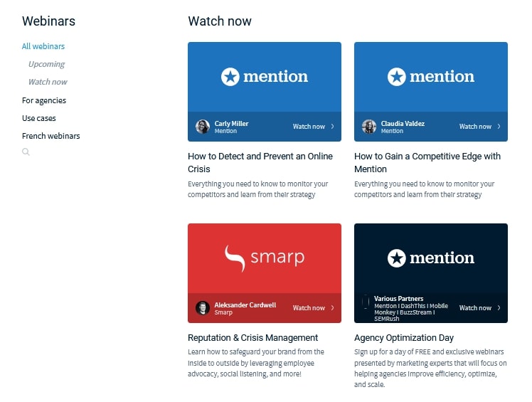This screenshot has height=402, width=532.
Task: Open the Use cases category
Action: click(x=39, y=118)
